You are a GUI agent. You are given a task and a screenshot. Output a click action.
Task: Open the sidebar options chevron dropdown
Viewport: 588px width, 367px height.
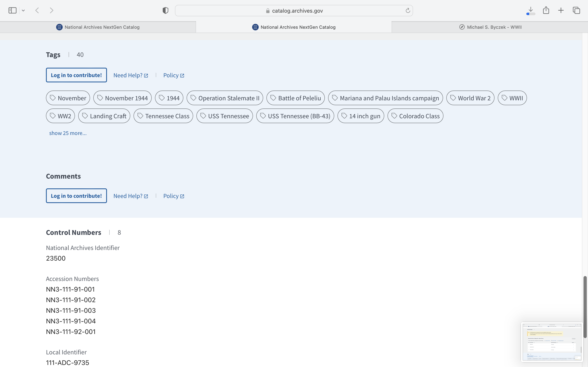point(23,10)
